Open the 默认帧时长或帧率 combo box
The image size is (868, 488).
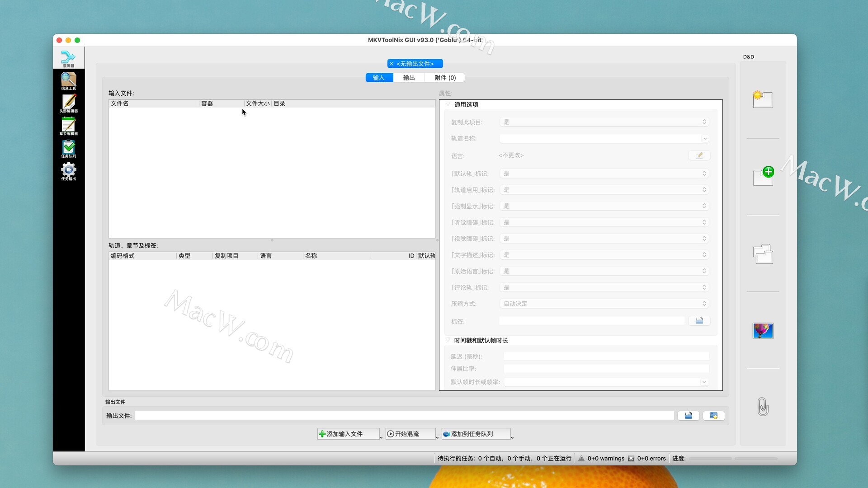[606, 382]
